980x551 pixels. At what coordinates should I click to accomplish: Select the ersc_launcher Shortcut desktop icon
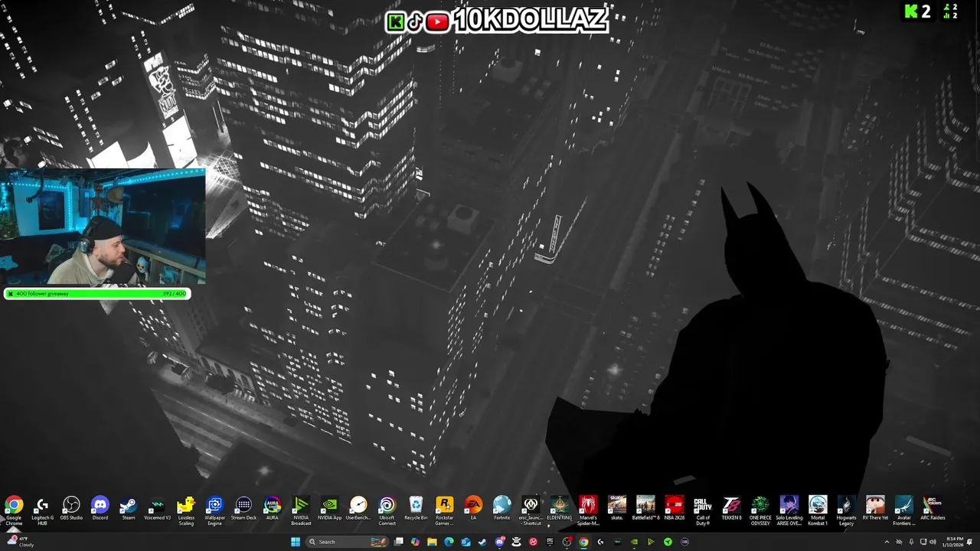pos(531,510)
